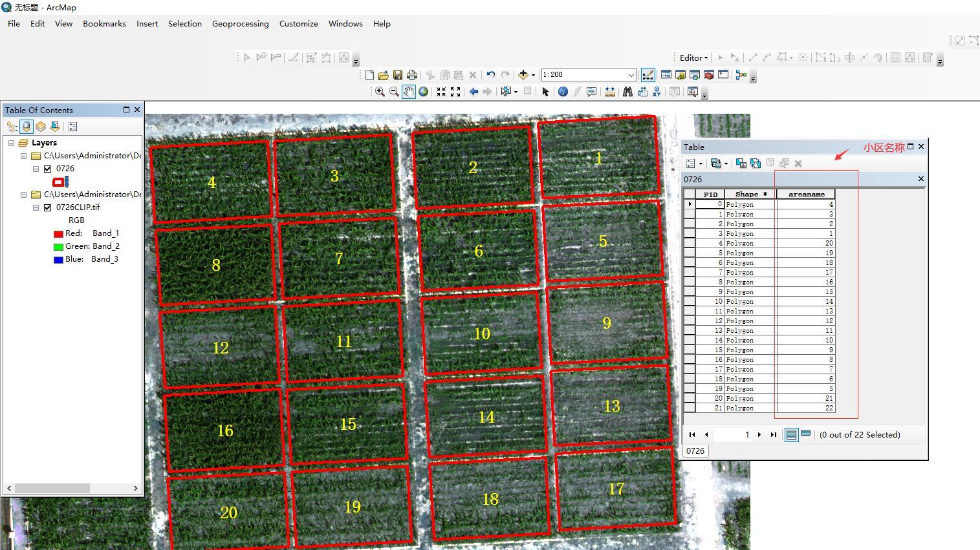Save the map document
980x550 pixels.
[398, 75]
